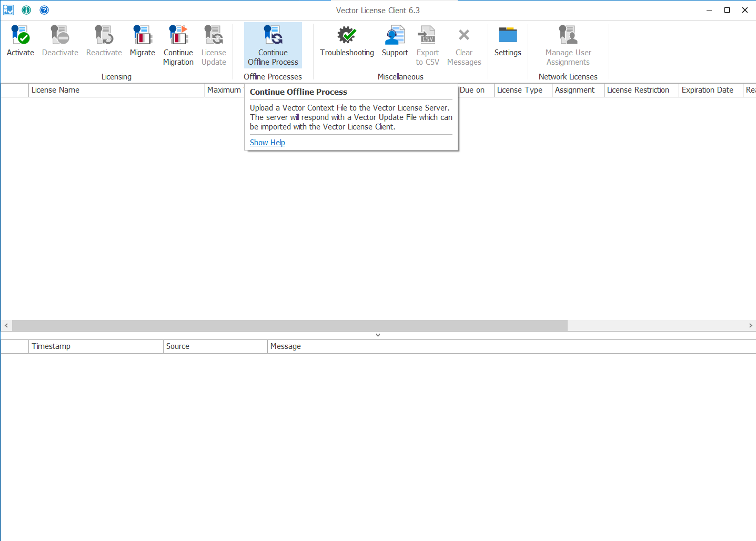Minimize the Vector License Client window
Screen dimensions: 756x541
click(x=709, y=10)
